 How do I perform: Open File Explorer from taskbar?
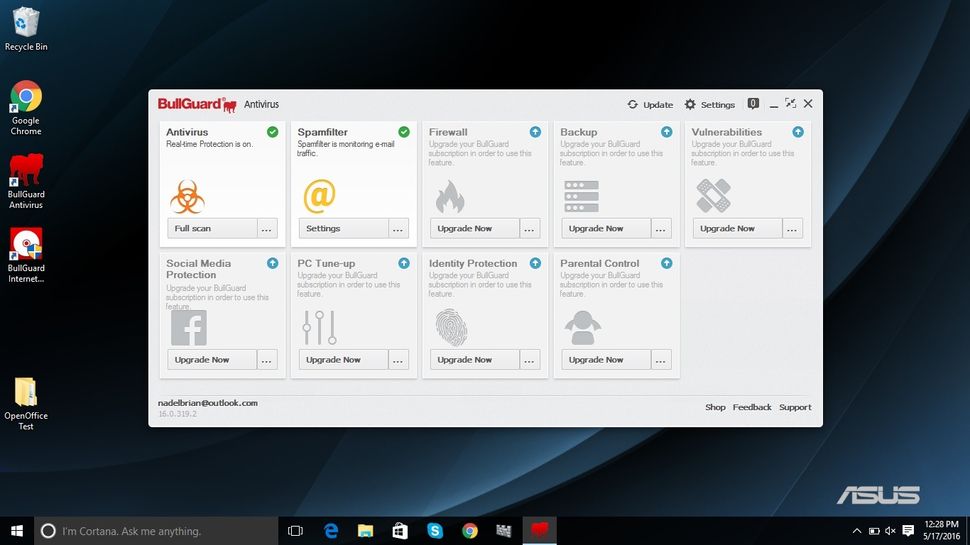click(x=366, y=531)
